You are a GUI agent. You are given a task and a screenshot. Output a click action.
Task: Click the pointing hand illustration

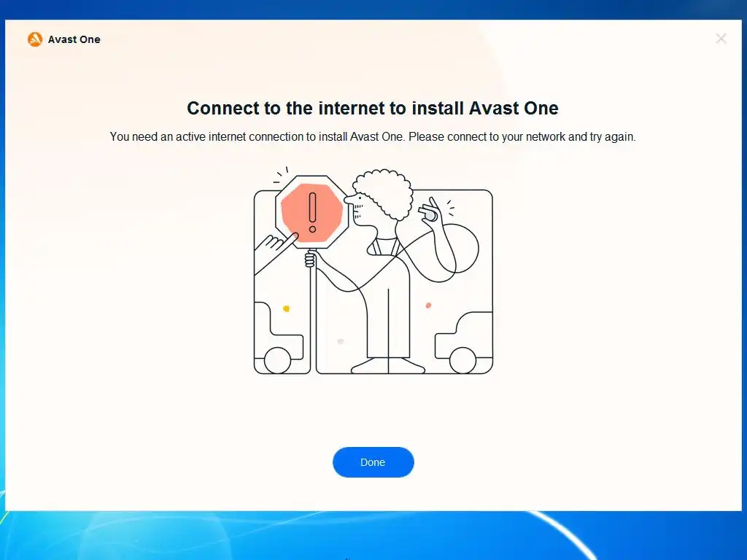point(276,244)
